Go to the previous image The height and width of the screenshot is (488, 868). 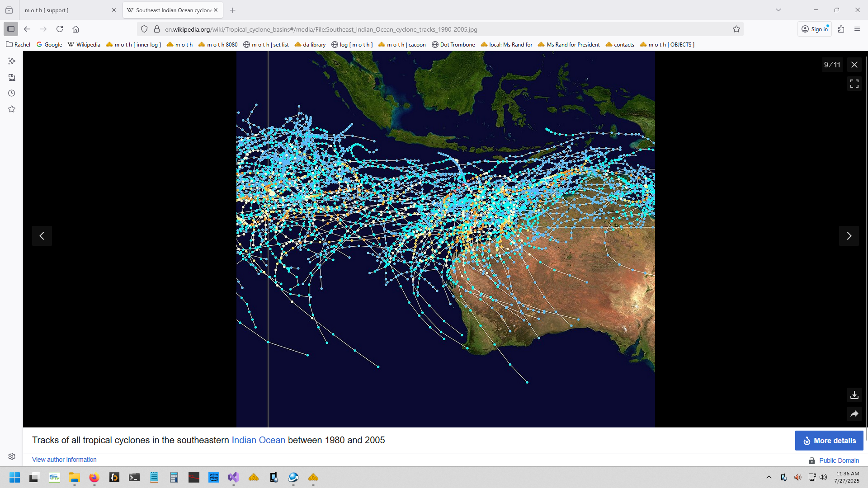tap(42, 236)
